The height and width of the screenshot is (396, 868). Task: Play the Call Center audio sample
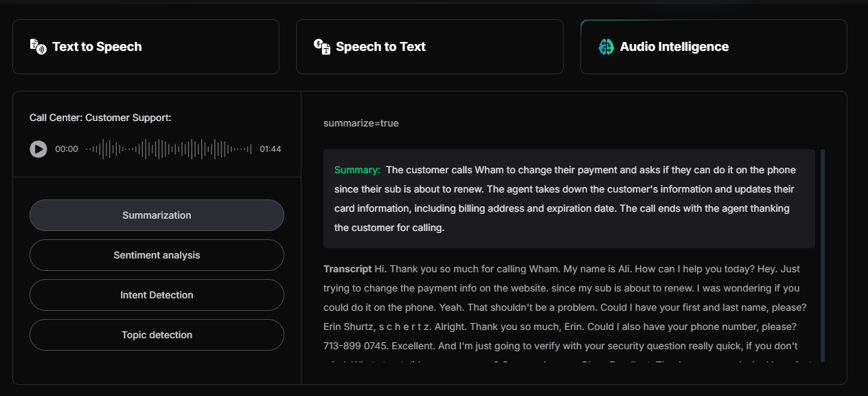(x=38, y=149)
